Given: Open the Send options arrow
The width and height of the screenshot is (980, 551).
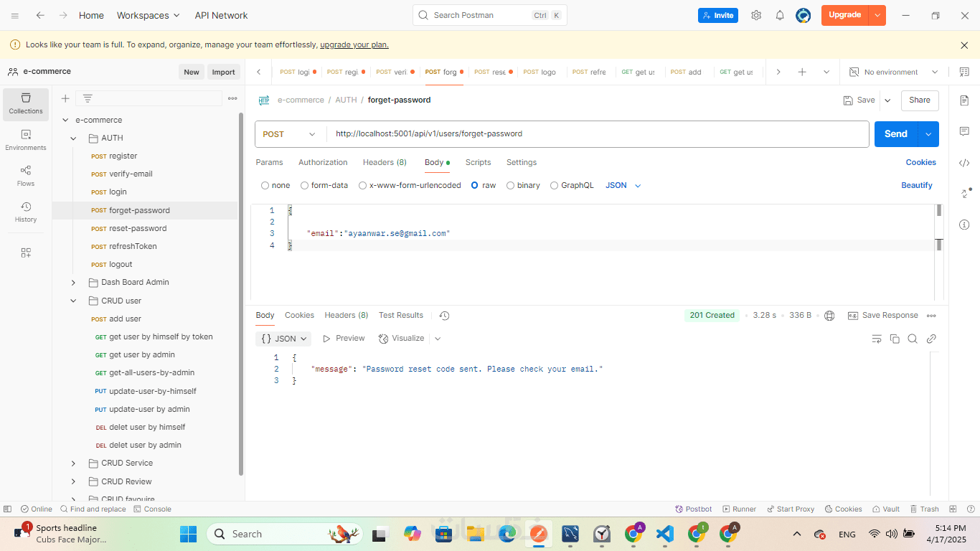Looking at the screenshot, I should [x=928, y=134].
